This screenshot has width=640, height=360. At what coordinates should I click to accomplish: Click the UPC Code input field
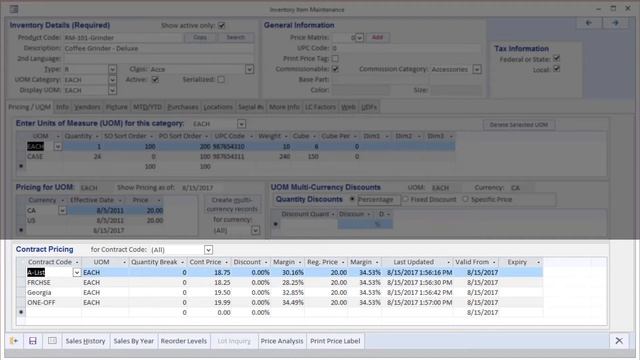(x=406, y=48)
